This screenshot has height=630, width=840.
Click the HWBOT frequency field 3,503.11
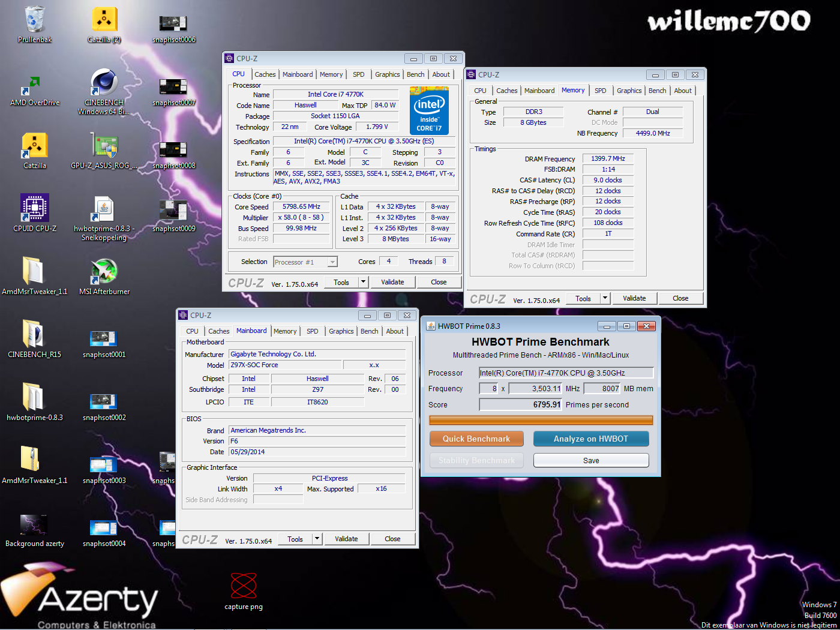point(536,388)
